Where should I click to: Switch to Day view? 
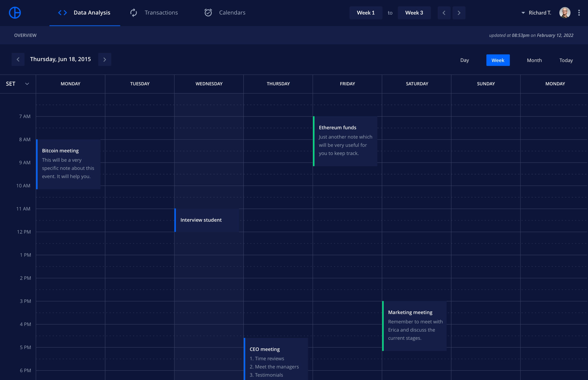(464, 60)
